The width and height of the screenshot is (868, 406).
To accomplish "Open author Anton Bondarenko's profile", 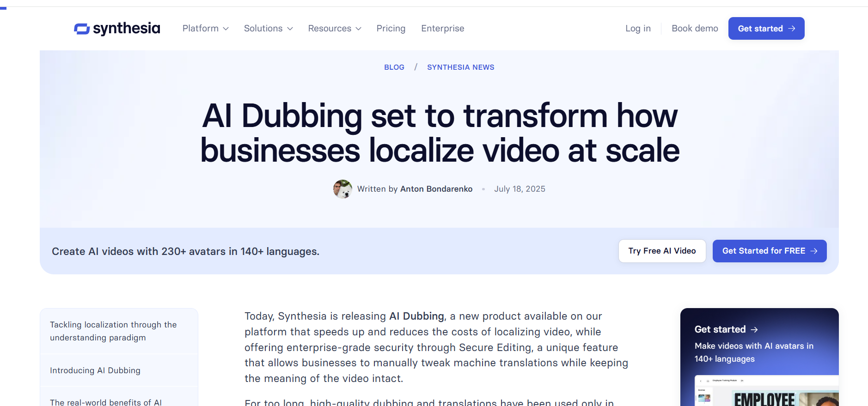I will 436,189.
